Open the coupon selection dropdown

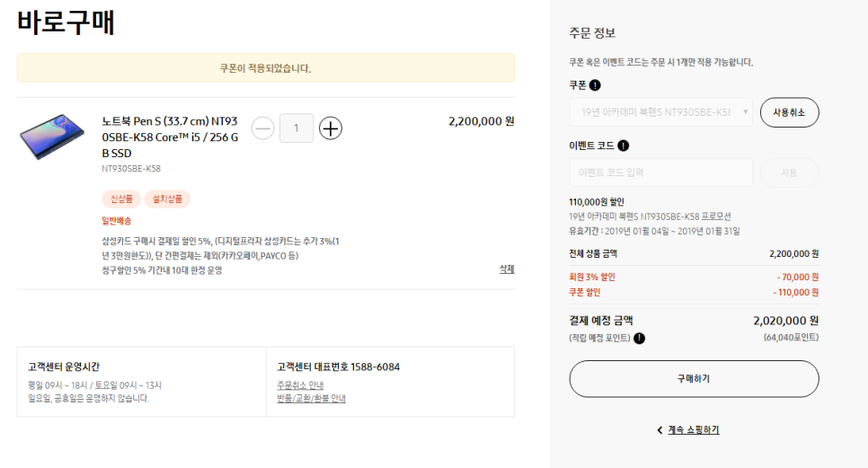click(660, 112)
